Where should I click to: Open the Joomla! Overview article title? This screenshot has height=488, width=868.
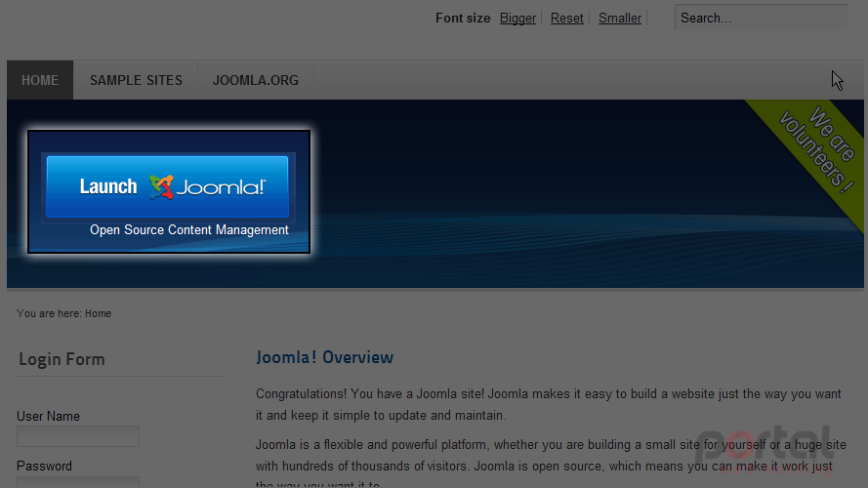pyautogui.click(x=324, y=357)
